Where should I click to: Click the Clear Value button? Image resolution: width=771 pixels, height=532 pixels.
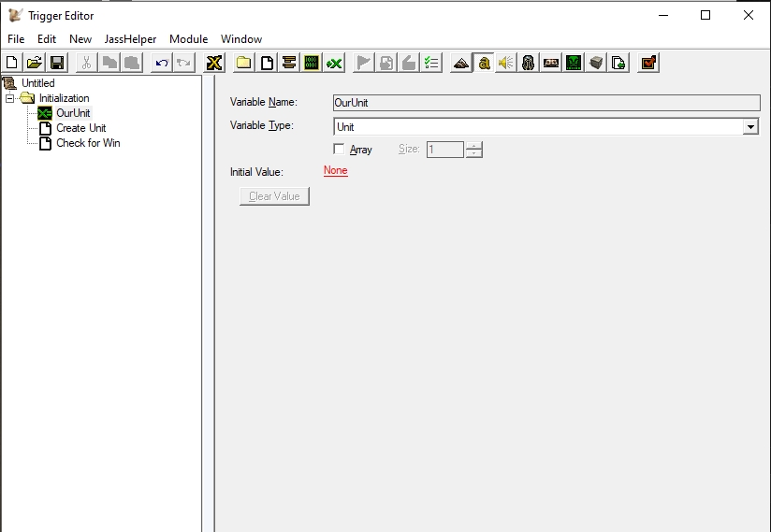[x=274, y=196]
